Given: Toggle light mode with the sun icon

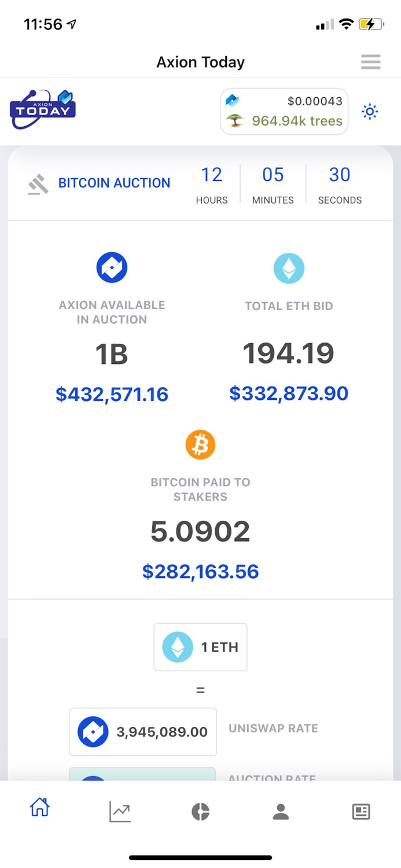Looking at the screenshot, I should [370, 111].
